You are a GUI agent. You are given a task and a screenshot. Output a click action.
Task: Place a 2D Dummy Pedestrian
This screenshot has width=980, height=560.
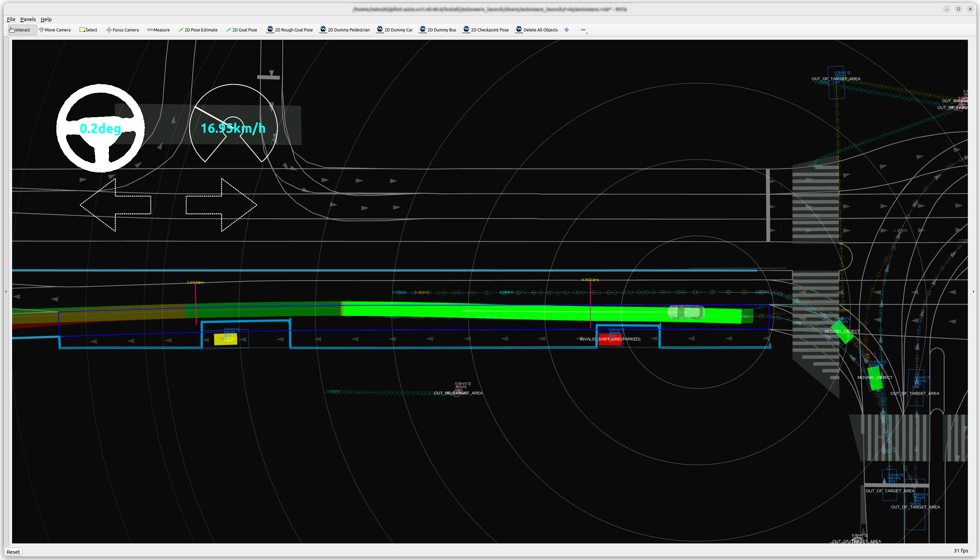point(344,30)
